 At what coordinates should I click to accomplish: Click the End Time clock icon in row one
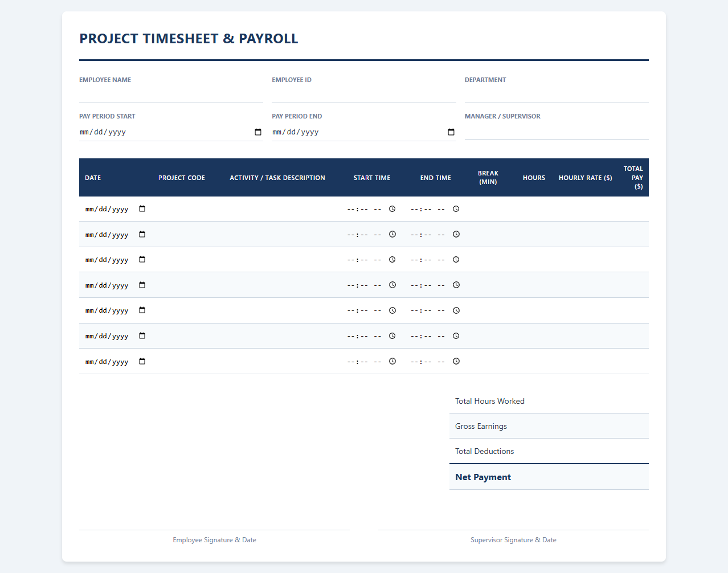456,209
